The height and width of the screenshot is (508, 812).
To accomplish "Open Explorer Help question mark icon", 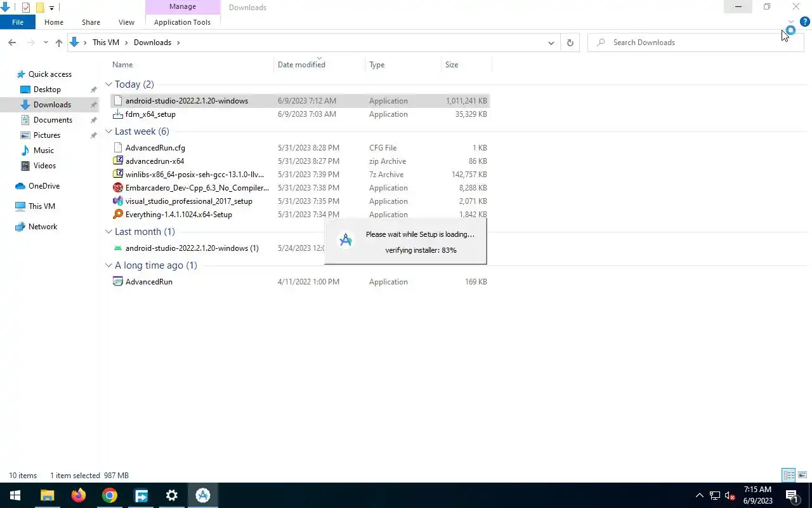I will point(804,22).
